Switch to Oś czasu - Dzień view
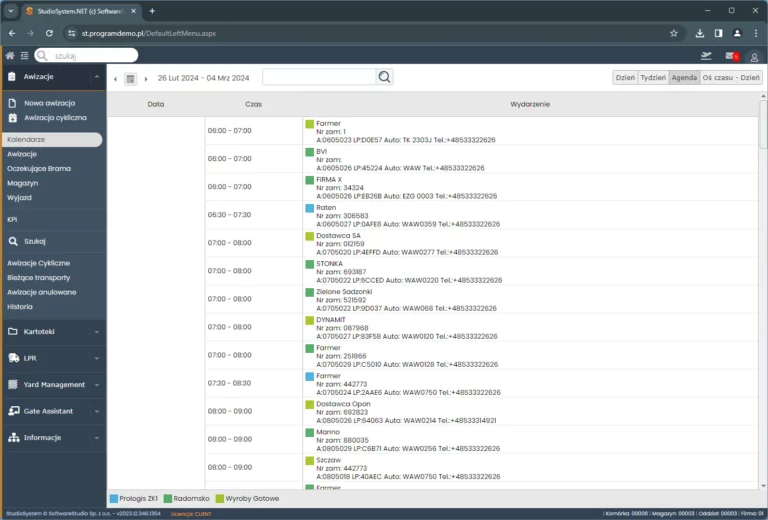 click(731, 77)
